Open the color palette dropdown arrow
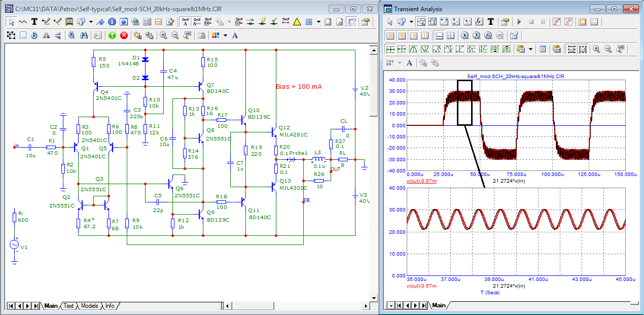Viewport: 644px width, 315px height. tap(225, 36)
